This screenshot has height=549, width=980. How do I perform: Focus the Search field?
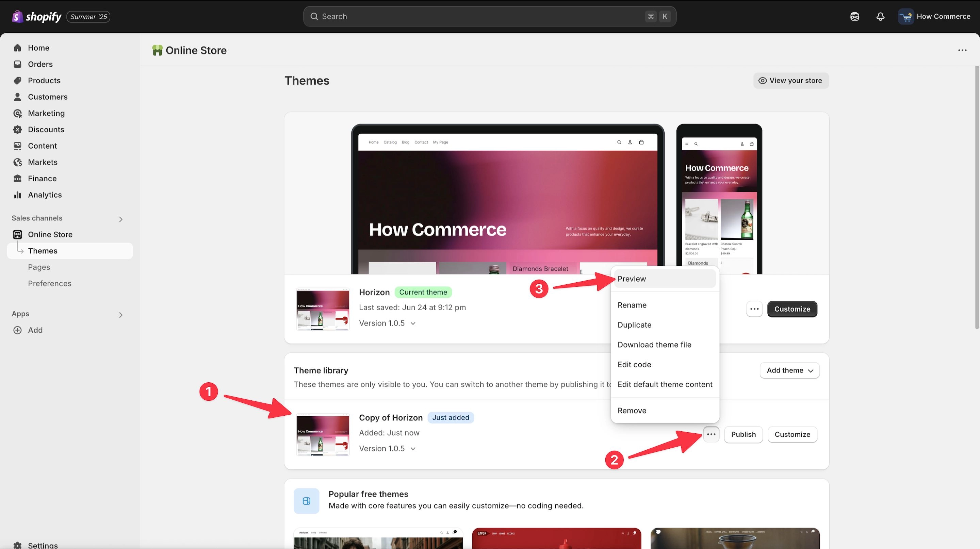[490, 16]
